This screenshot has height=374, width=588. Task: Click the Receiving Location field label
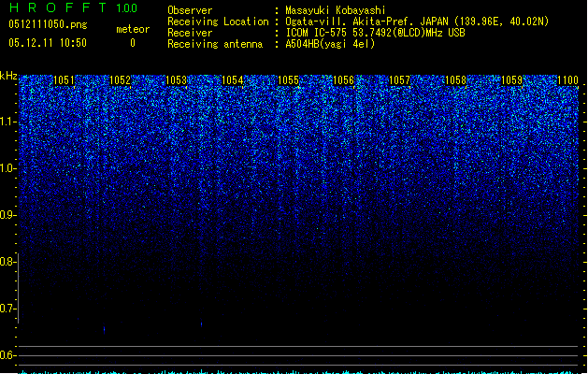pyautogui.click(x=218, y=22)
